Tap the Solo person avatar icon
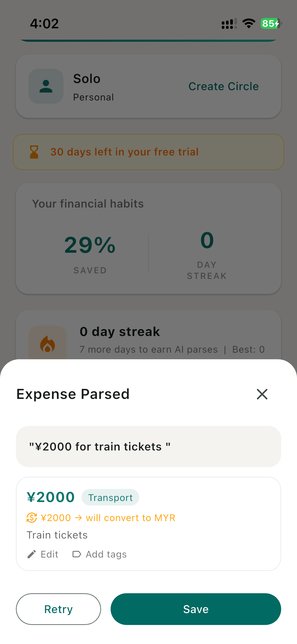Screen dimensions: 297x644 click(46, 86)
